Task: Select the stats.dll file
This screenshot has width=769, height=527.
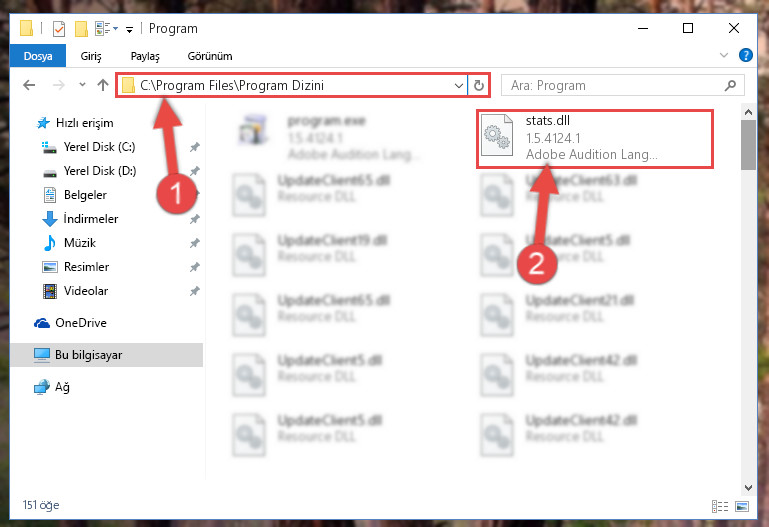Action: click(594, 138)
